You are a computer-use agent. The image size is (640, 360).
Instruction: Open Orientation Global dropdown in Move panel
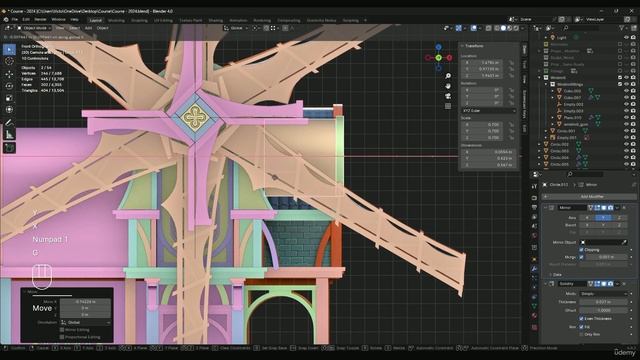86,322
